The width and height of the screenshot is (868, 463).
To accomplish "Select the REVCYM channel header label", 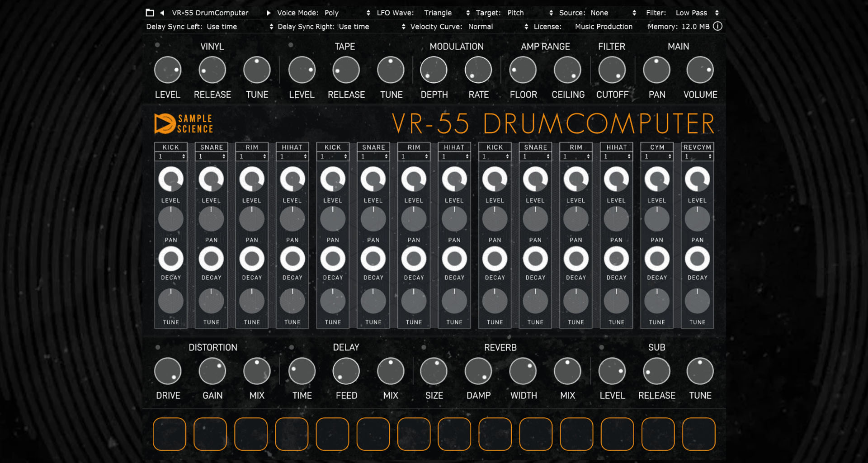I will pos(698,147).
